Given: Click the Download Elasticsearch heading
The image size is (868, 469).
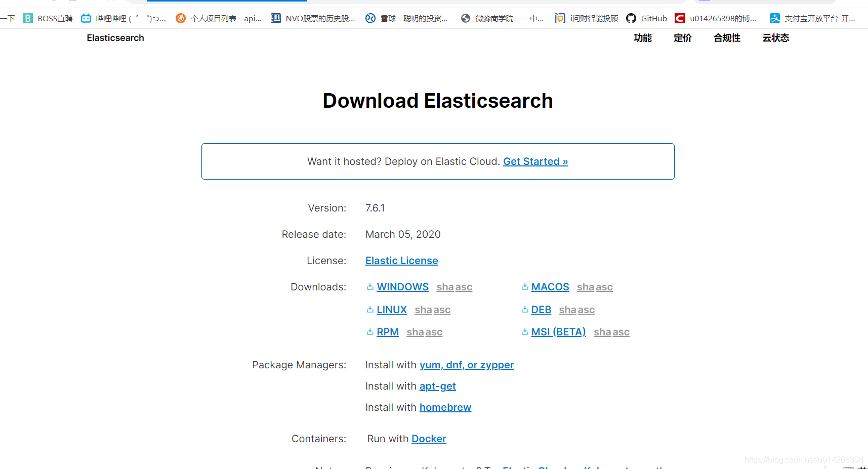Looking at the screenshot, I should click(x=438, y=101).
